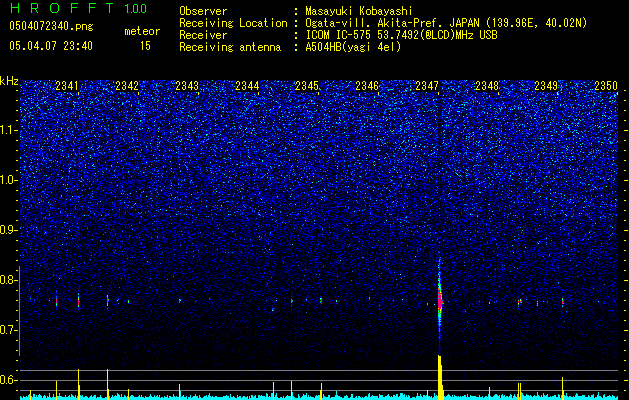Click time marker 2344
Screen dimensions: 629x400
(247, 85)
